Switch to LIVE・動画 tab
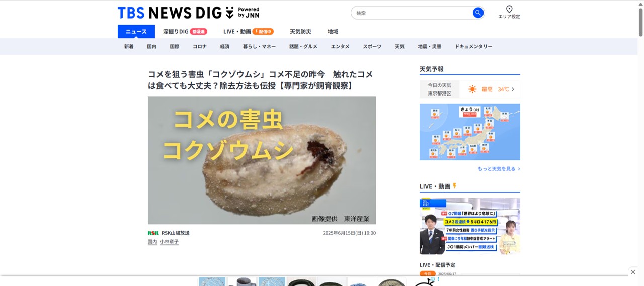 [x=249, y=31]
